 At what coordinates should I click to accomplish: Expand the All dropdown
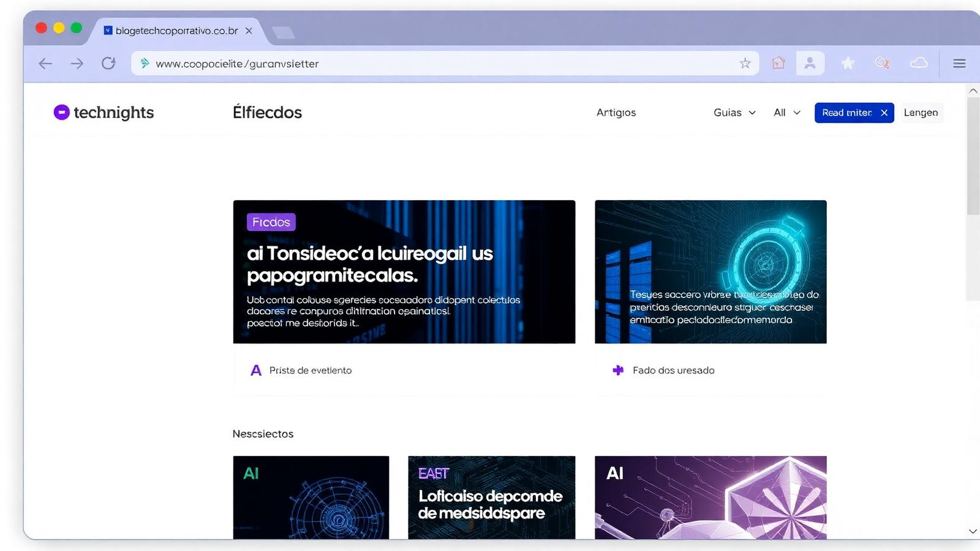(787, 112)
